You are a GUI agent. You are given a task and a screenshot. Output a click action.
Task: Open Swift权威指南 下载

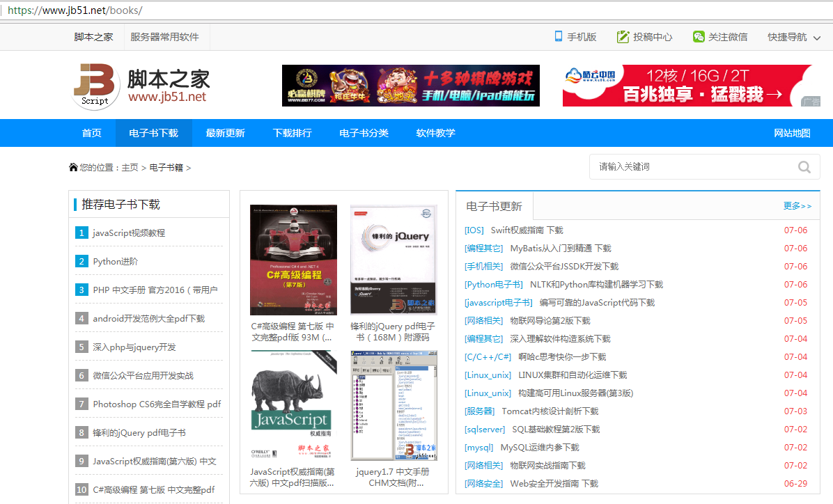point(527,230)
